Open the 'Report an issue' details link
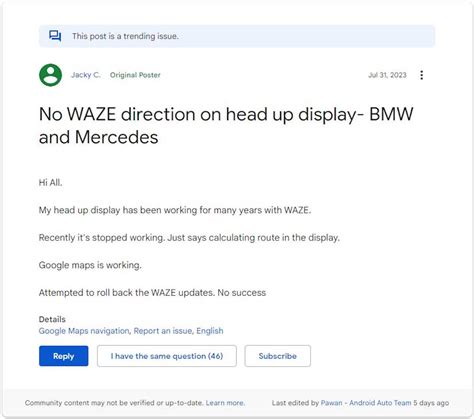The width and height of the screenshot is (474, 419). [163, 331]
